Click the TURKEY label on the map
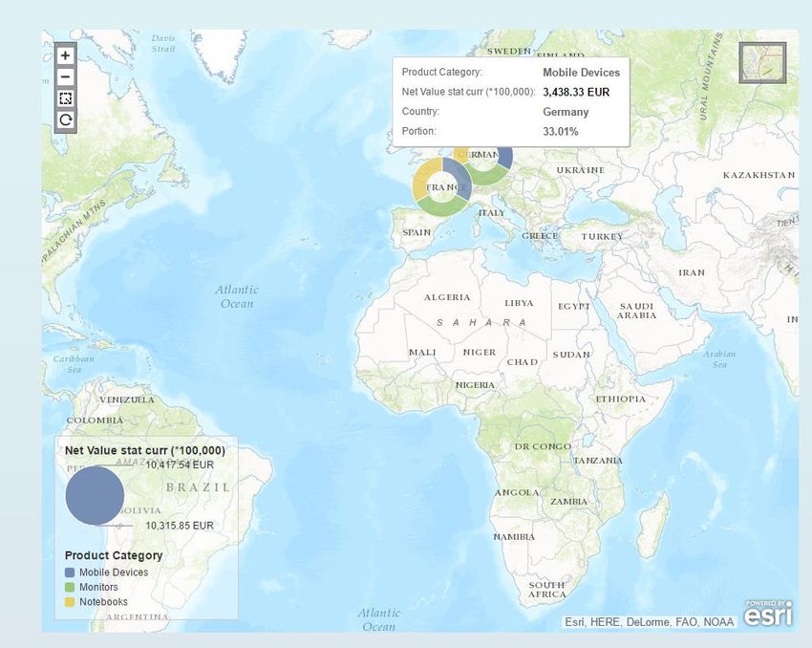The width and height of the screenshot is (812, 648). pos(602,236)
